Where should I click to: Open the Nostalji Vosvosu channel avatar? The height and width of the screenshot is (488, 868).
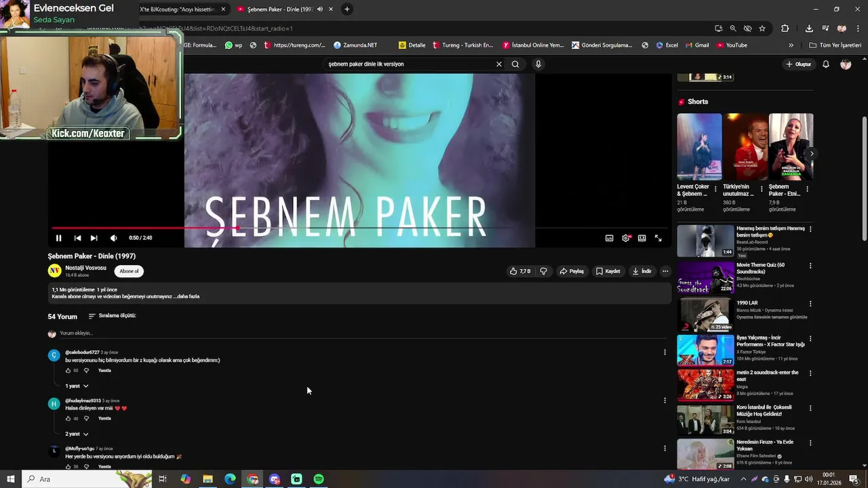(x=54, y=270)
